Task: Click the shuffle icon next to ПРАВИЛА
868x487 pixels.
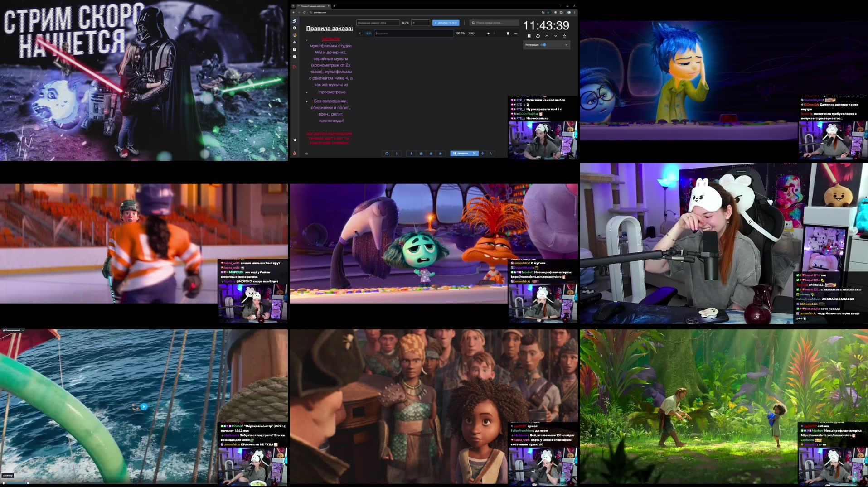Action: (x=475, y=154)
